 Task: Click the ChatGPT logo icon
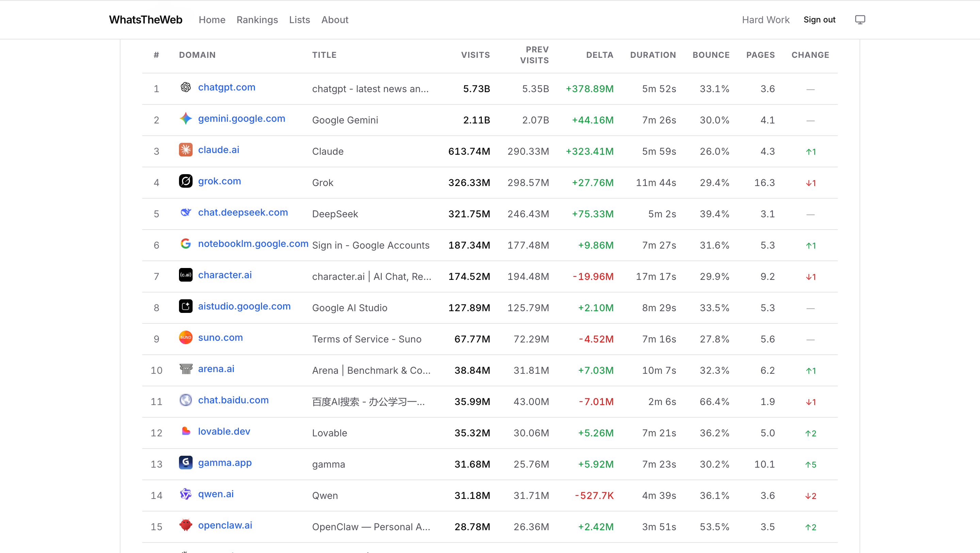186,87
